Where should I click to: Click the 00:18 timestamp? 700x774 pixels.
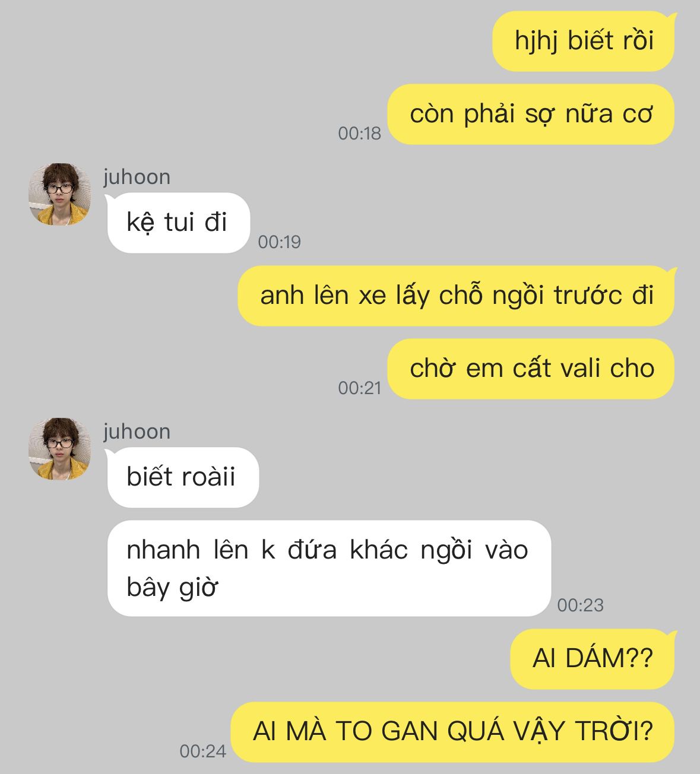pyautogui.click(x=359, y=134)
